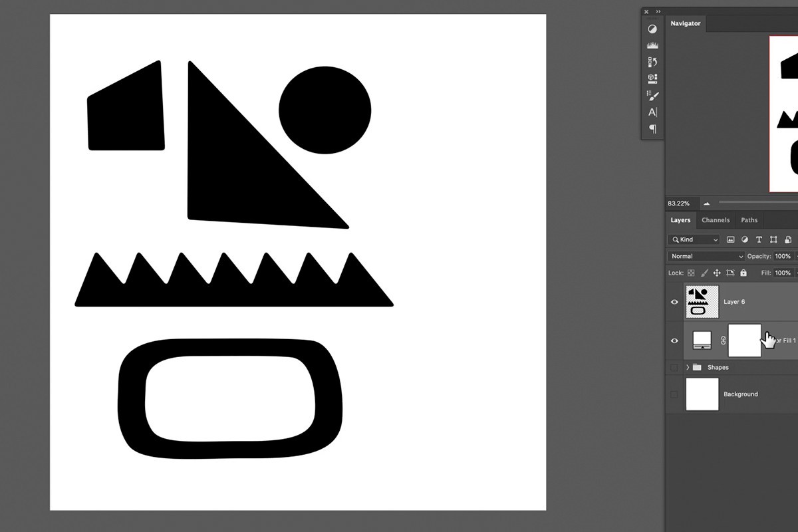
Task: Expand the collapsed icon dock with double arrows
Action: [658, 11]
